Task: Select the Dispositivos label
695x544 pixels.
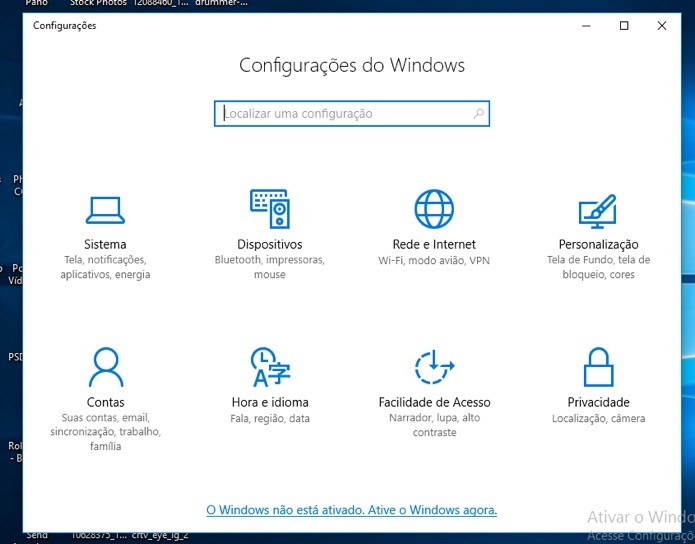Action: [x=269, y=244]
